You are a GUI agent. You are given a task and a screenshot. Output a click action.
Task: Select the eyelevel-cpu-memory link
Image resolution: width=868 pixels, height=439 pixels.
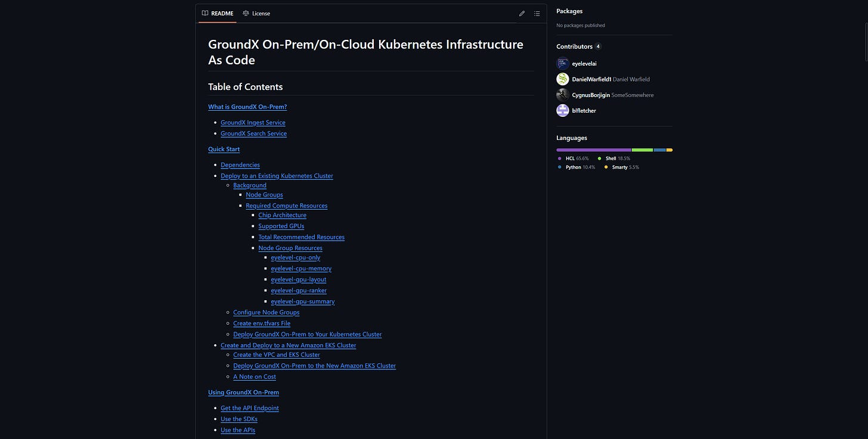tap(301, 269)
